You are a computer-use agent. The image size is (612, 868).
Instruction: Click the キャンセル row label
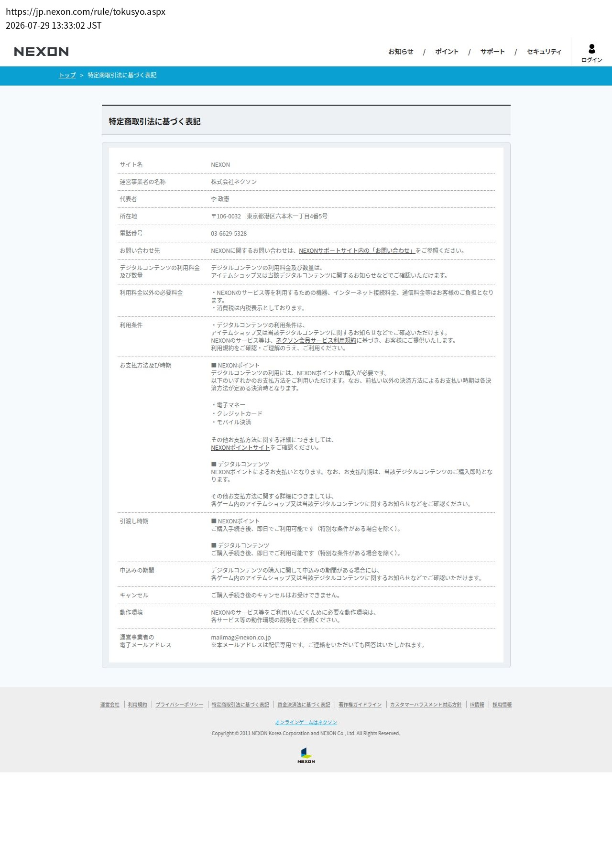pyautogui.click(x=134, y=596)
